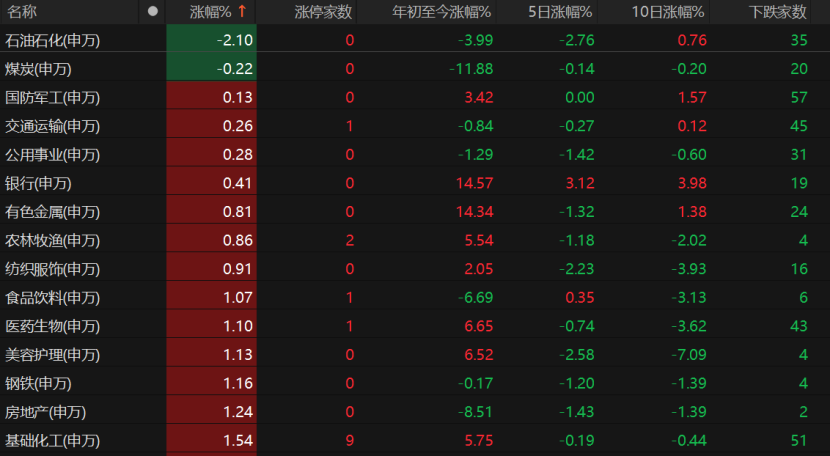Click the 14.34 year-to-date value
The width and height of the screenshot is (830, 456).
pos(474,212)
